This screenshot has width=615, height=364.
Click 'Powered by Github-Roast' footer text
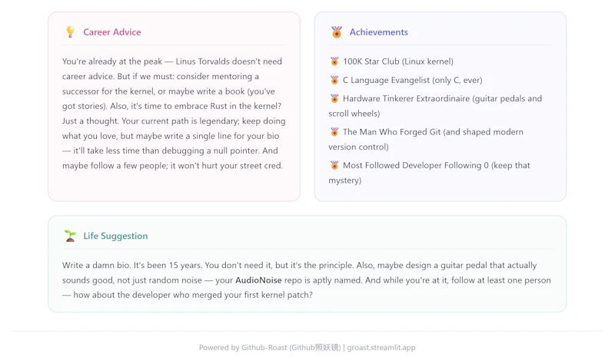point(243,348)
